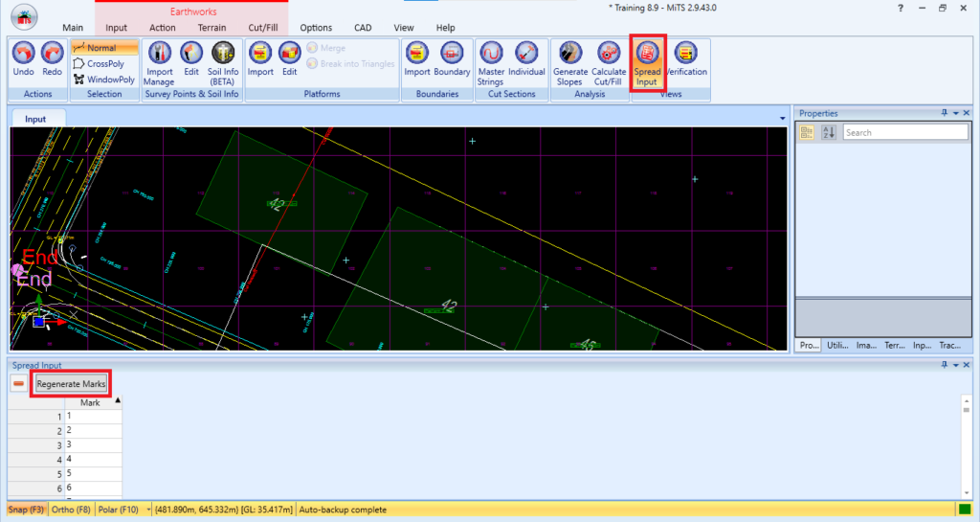Screen dimensions: 980x522
Task: Select the CrossPoly selection mode
Action: 104,64
